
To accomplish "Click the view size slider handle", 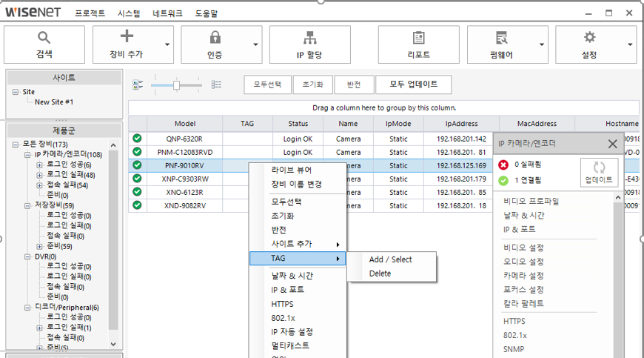I will [x=176, y=85].
